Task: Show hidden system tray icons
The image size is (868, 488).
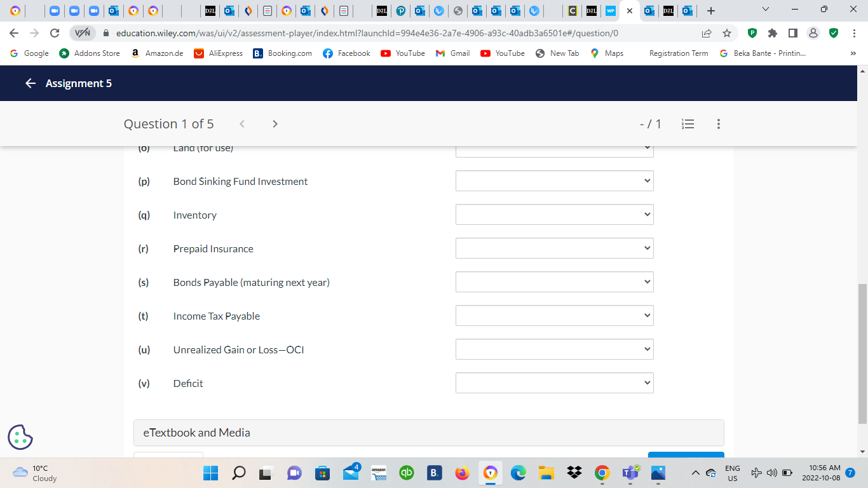Action: [x=695, y=473]
